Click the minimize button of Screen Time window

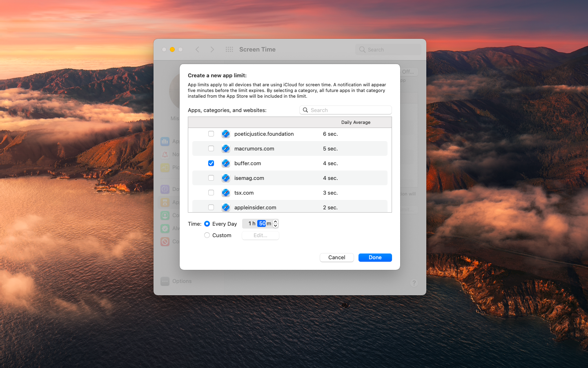[x=172, y=49]
